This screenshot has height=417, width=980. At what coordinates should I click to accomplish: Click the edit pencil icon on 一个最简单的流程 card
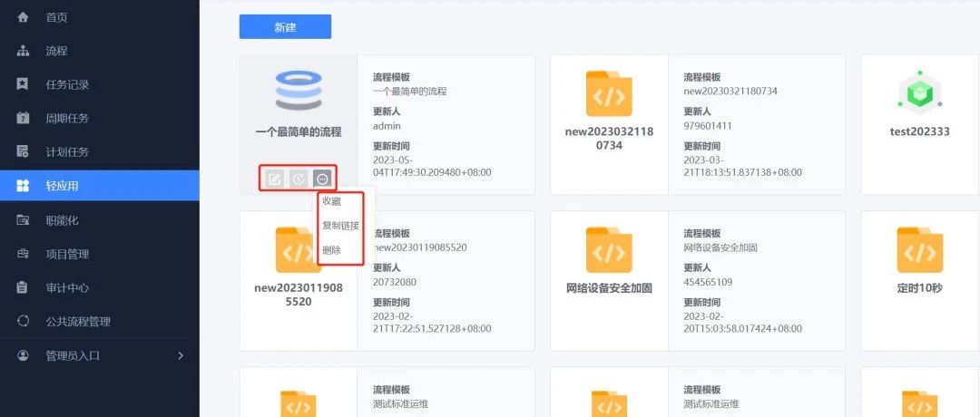click(x=273, y=179)
